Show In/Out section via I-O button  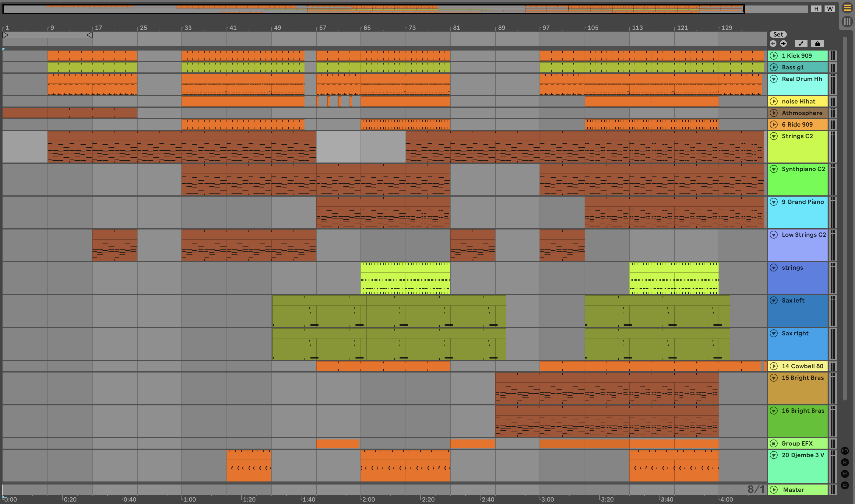[x=845, y=451]
